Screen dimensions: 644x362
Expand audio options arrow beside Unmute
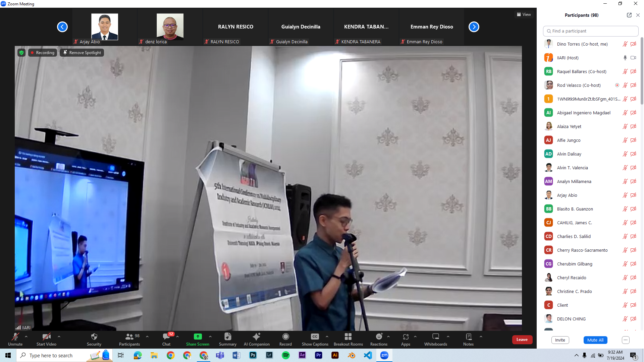click(26, 337)
